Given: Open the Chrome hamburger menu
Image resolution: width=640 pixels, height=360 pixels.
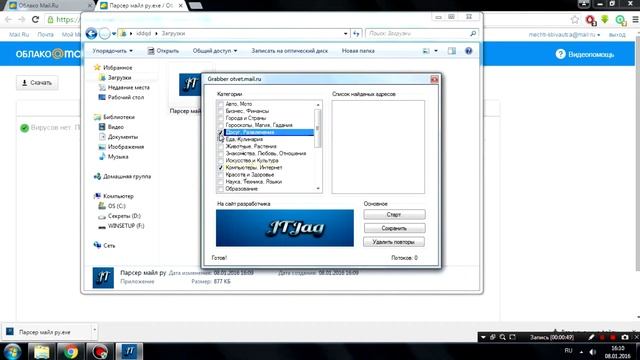Looking at the screenshot, I should coord(636,19).
